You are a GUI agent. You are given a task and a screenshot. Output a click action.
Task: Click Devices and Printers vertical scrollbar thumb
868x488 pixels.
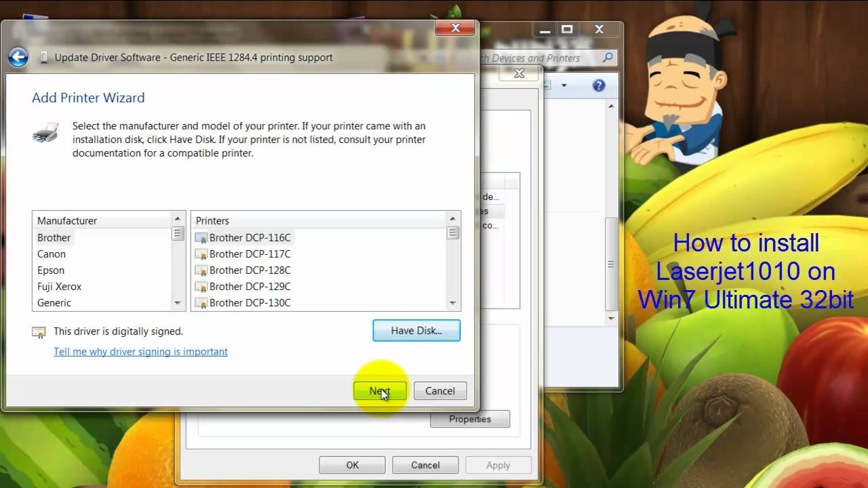(x=611, y=264)
